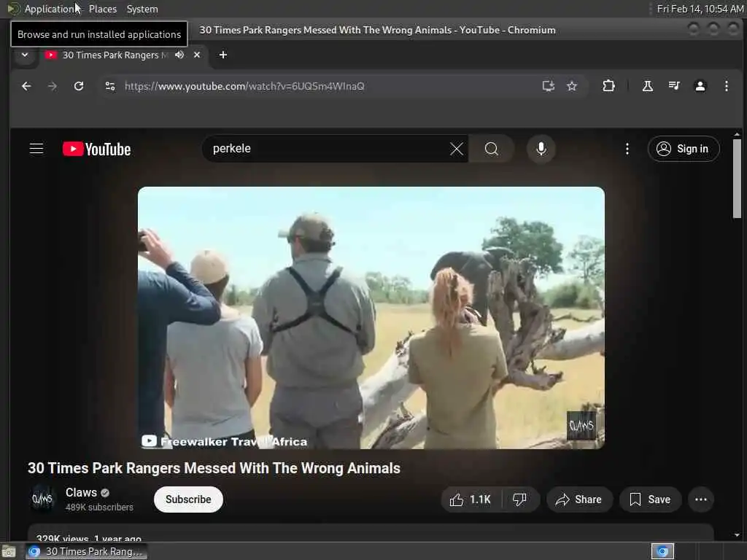Viewport: 747px width, 560px height.
Task: Click taskbar item 30 Times Park Rang...
Action: [86, 551]
